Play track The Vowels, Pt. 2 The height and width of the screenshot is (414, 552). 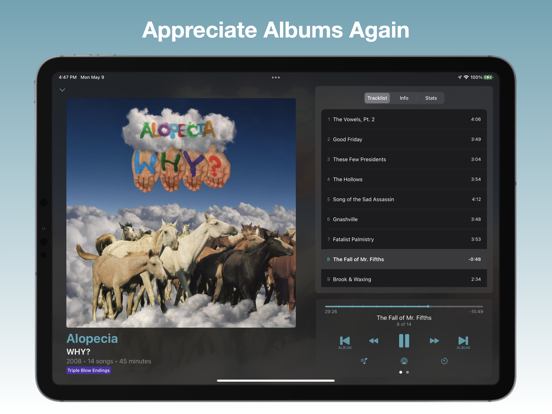pyautogui.click(x=404, y=119)
